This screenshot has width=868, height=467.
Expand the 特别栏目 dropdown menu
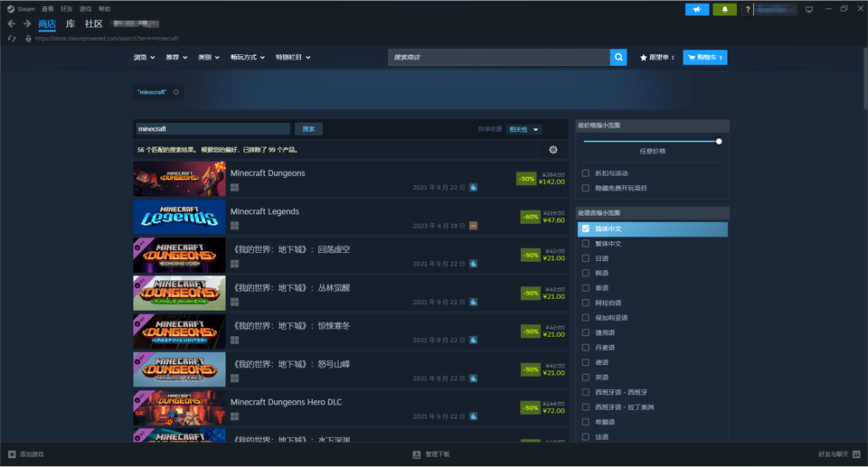coord(293,57)
